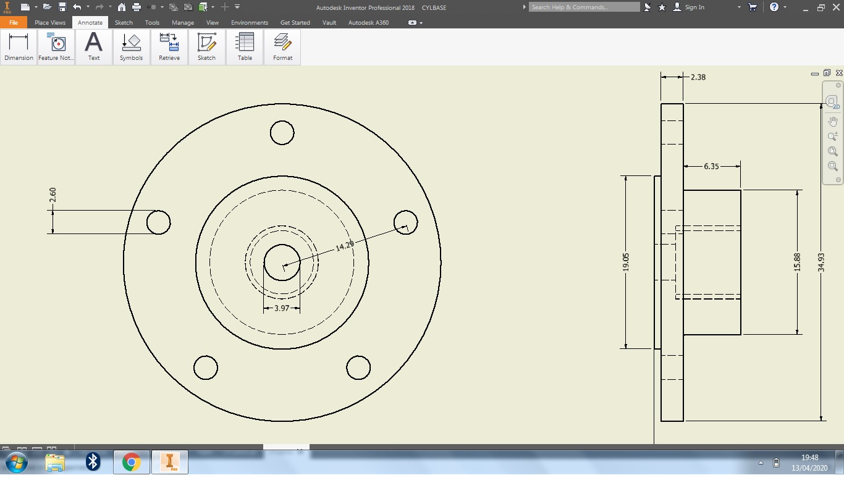Viewport: 844px width, 504px height.
Task: Switch to the Tools tab
Action: [152, 22]
